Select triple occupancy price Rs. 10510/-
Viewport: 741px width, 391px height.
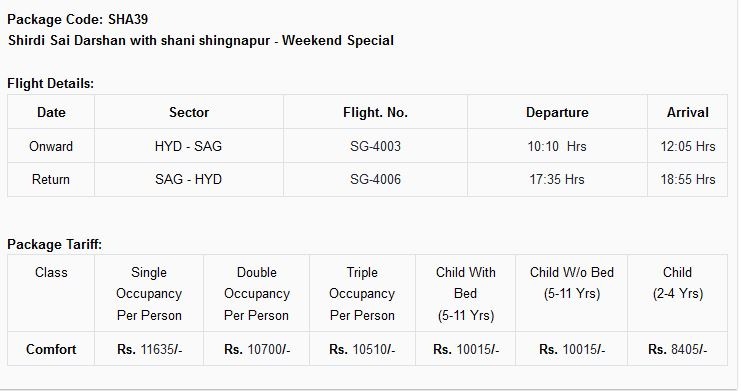tap(362, 349)
